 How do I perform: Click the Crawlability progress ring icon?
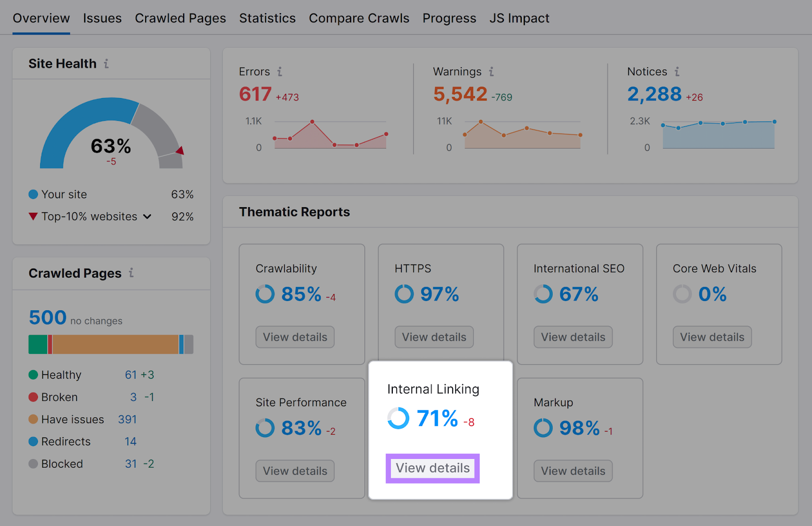click(265, 294)
